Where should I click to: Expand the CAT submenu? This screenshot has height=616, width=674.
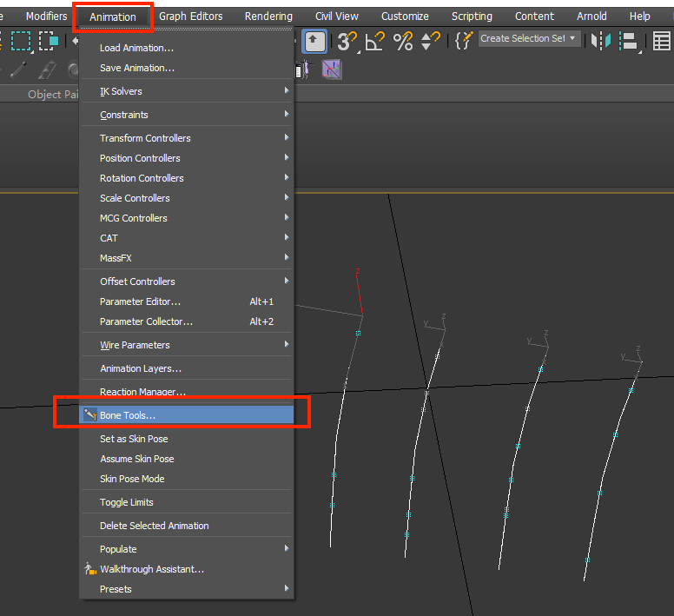187,238
